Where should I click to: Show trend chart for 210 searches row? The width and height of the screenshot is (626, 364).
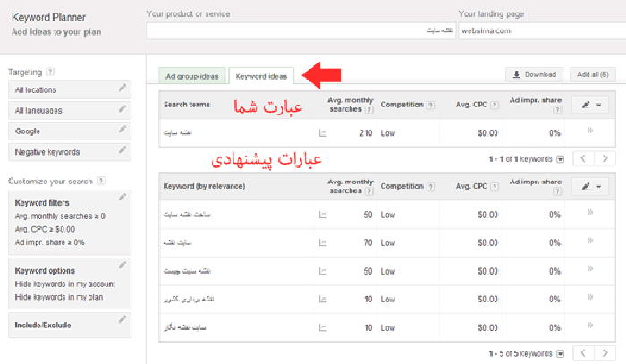[x=323, y=133]
